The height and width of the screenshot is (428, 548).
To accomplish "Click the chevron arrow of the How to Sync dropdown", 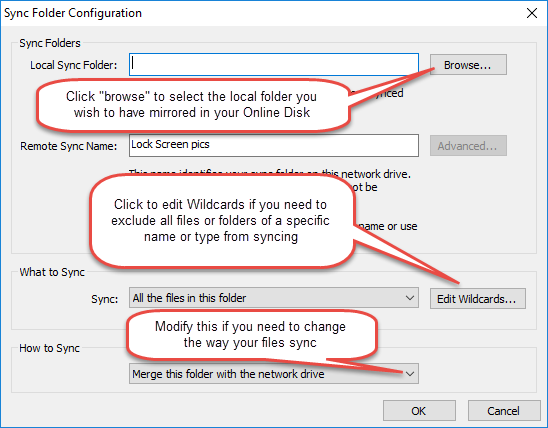I will pyautogui.click(x=410, y=374).
